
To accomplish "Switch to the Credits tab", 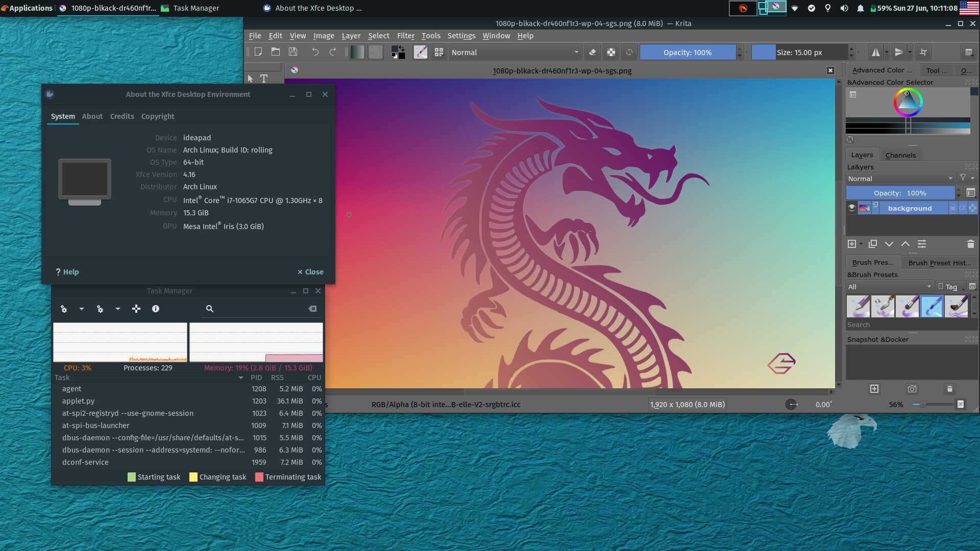I will coord(122,116).
